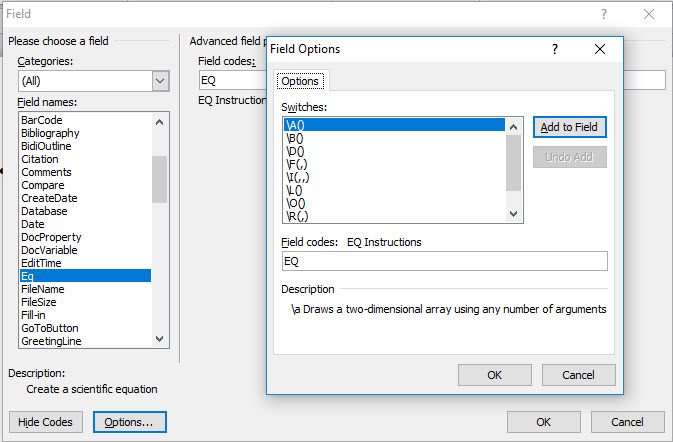Select Date in Field names
The width and height of the screenshot is (673, 442).
coord(86,224)
